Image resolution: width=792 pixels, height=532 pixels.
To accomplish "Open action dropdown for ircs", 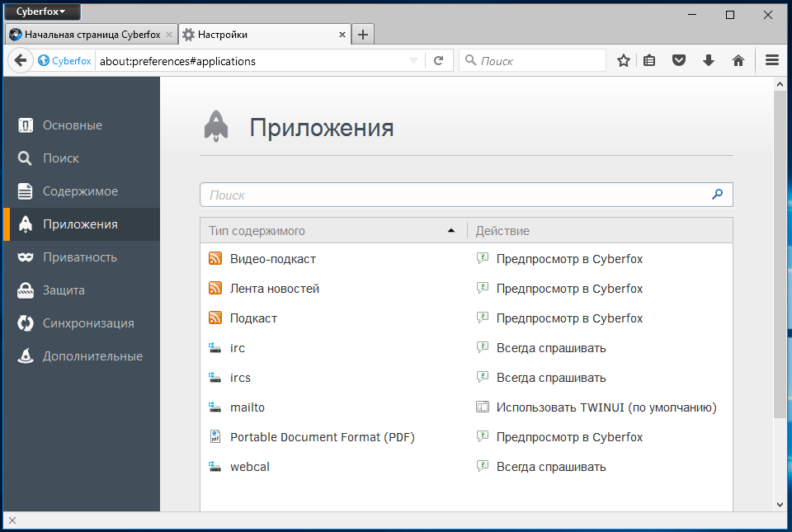I will coord(601,378).
